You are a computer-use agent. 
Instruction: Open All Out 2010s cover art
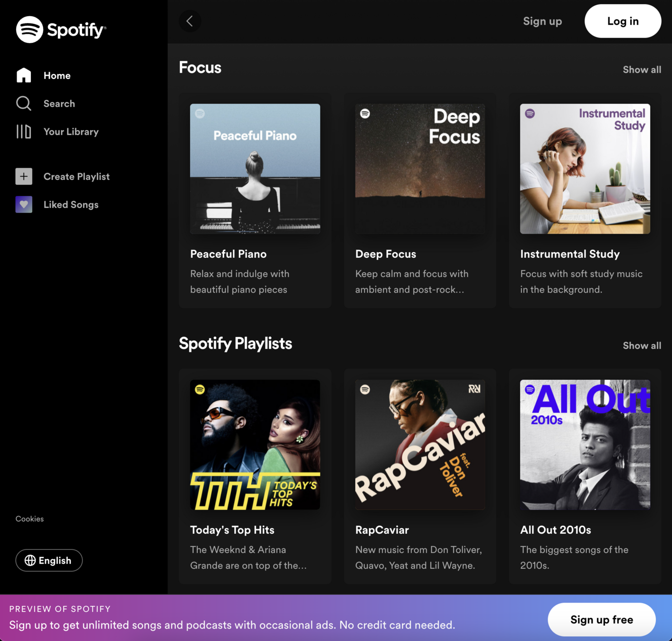pyautogui.click(x=585, y=444)
